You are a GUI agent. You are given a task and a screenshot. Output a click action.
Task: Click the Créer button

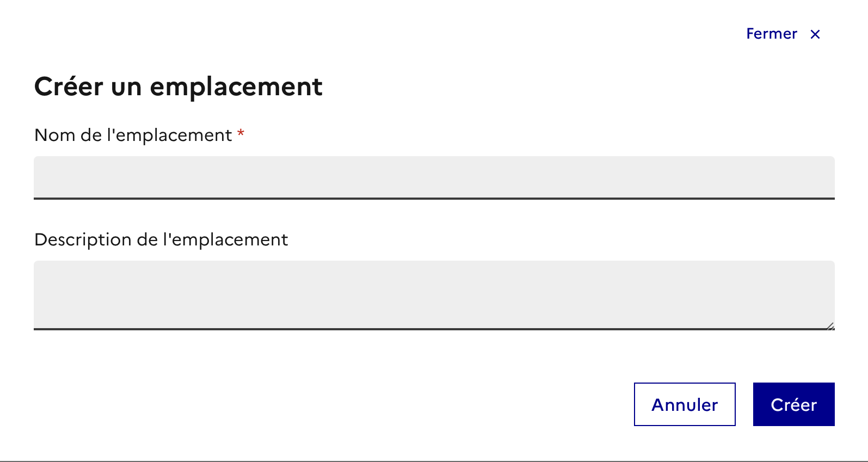click(793, 404)
